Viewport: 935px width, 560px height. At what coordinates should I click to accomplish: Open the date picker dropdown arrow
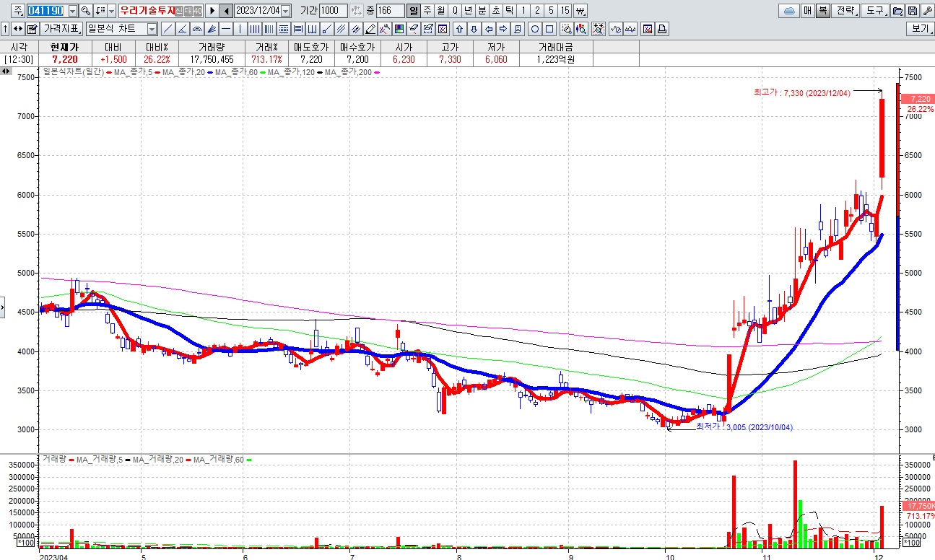click(285, 11)
